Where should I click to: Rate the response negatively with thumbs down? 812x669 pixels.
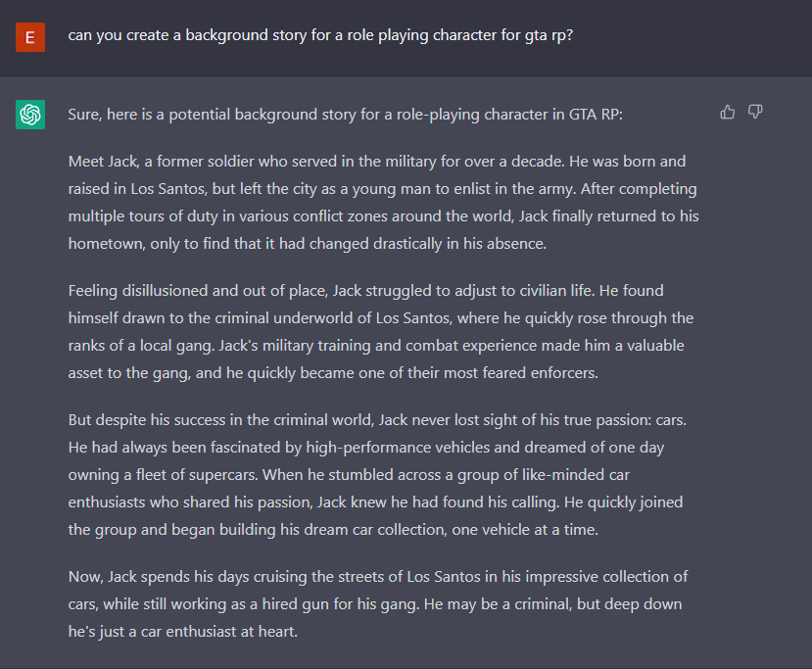click(x=755, y=112)
